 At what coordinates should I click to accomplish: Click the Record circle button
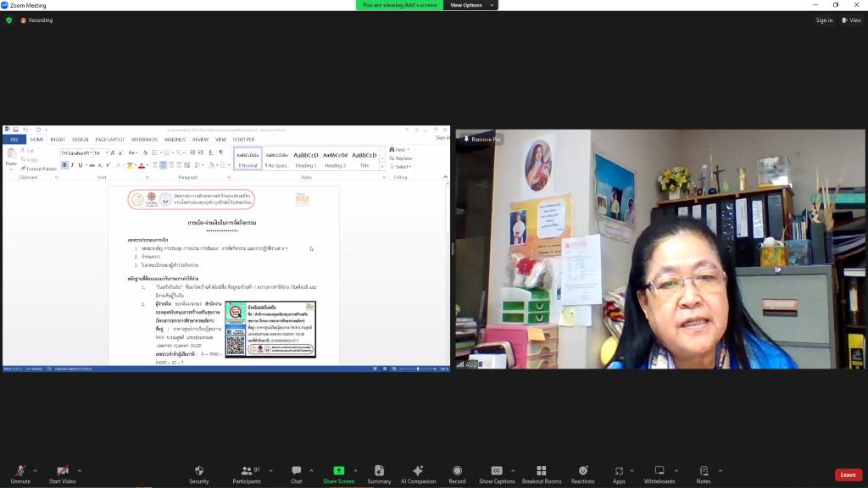coord(457,471)
